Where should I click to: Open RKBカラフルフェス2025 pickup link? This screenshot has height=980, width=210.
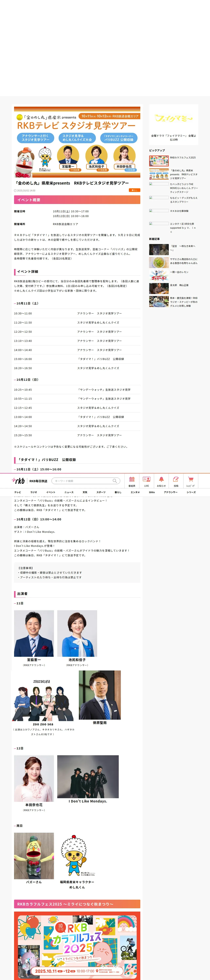pos(183,157)
